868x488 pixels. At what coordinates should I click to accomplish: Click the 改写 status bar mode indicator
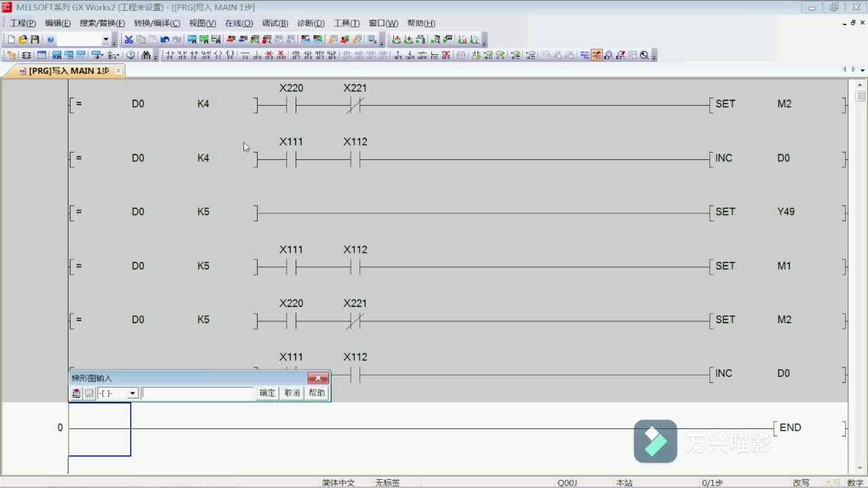[801, 483]
